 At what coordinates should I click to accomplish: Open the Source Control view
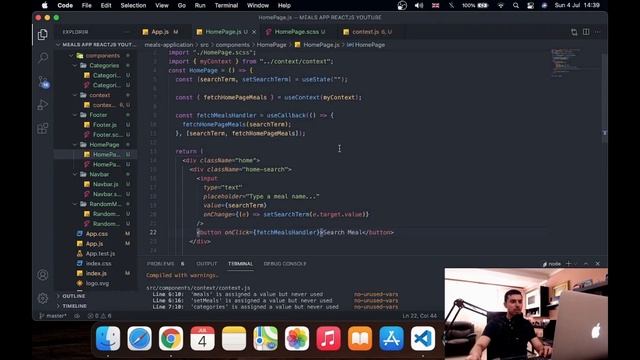(x=43, y=82)
